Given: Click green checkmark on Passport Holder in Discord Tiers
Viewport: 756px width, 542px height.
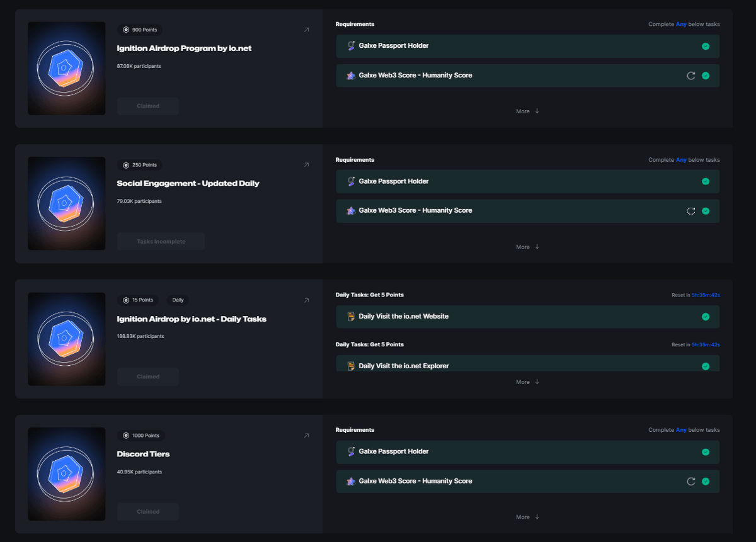Looking at the screenshot, I should pos(706,452).
